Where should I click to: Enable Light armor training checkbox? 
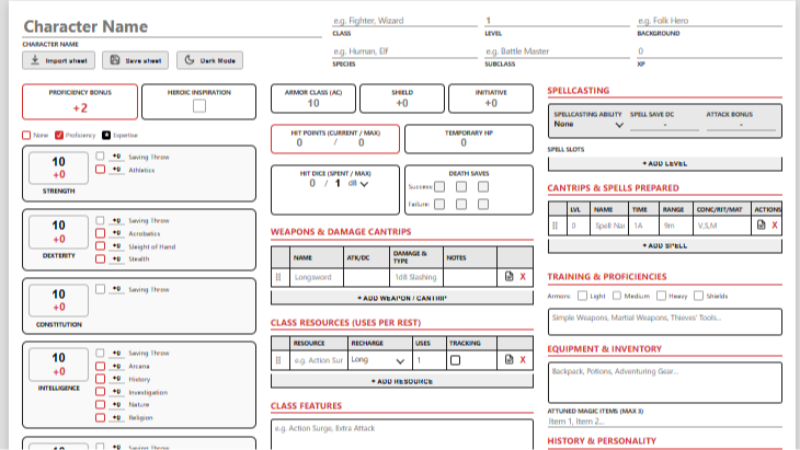[x=582, y=295]
